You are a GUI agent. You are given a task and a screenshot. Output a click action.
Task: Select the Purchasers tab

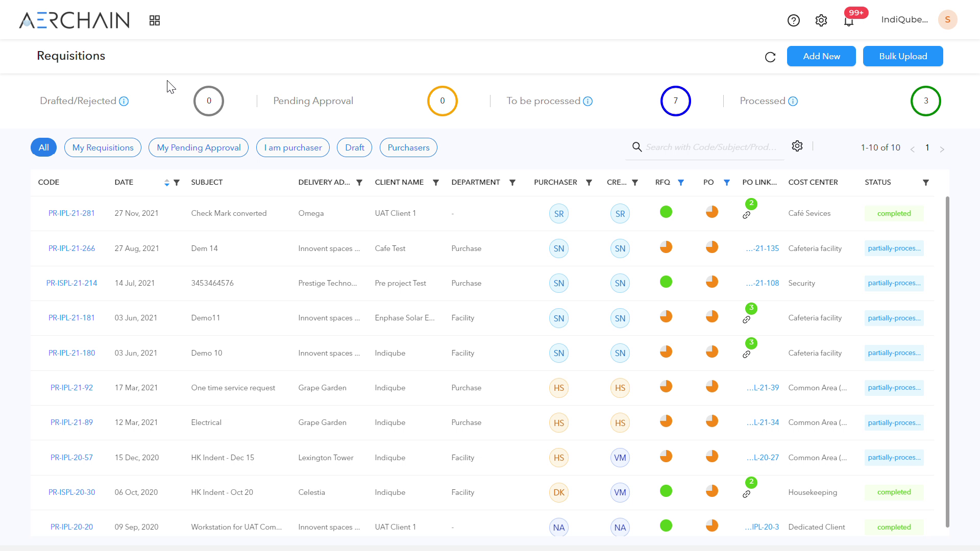point(408,147)
